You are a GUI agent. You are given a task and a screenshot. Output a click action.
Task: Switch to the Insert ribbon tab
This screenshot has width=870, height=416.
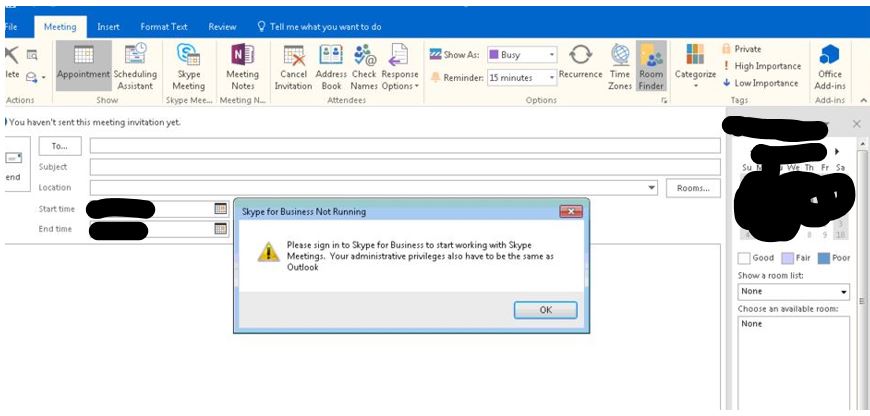click(108, 27)
